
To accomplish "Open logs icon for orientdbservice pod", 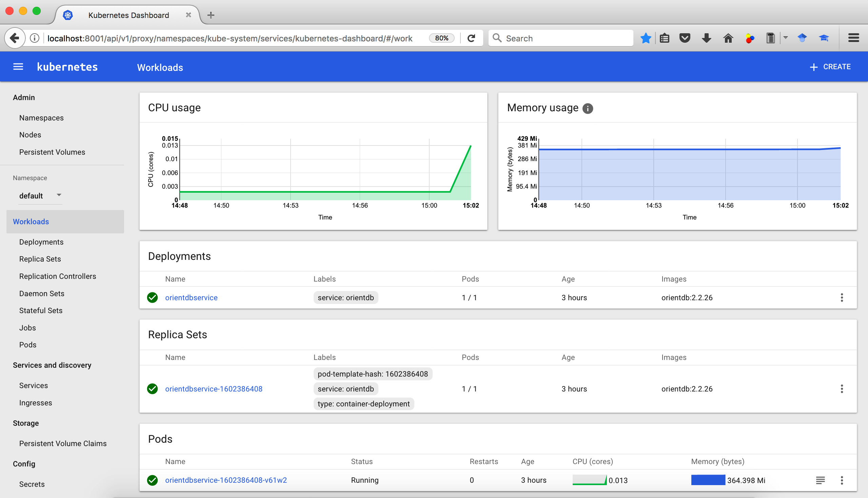I will coord(820,480).
